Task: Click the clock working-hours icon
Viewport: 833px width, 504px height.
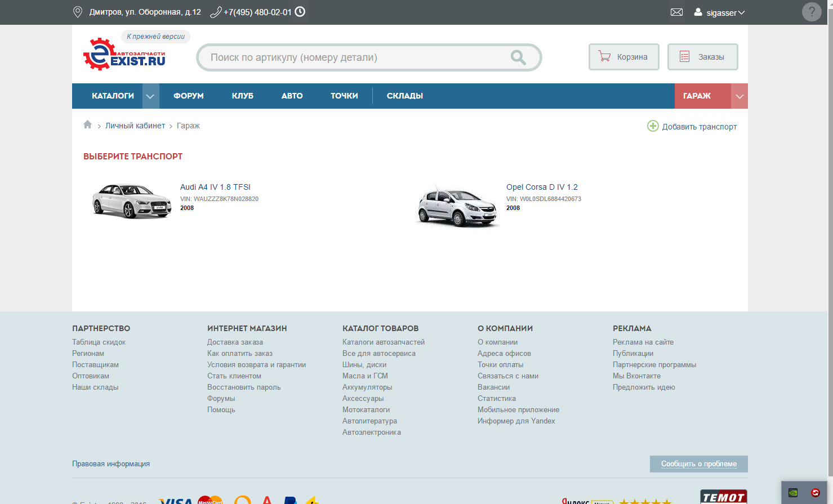Action: tap(300, 11)
